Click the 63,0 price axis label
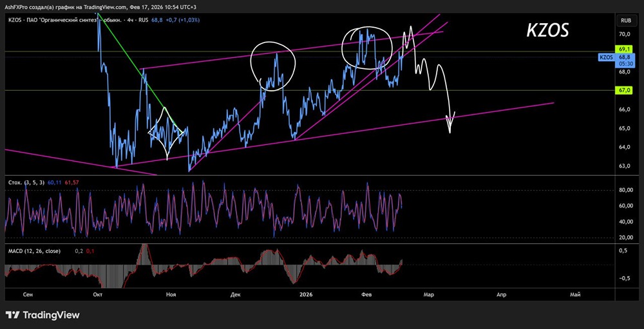Viewport: 644px width, 329px height. tap(625, 166)
